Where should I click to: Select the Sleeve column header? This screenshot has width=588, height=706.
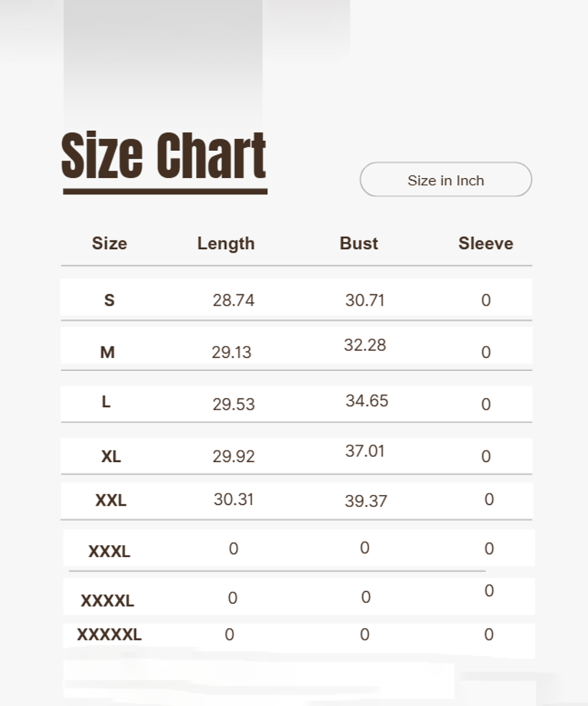486,244
